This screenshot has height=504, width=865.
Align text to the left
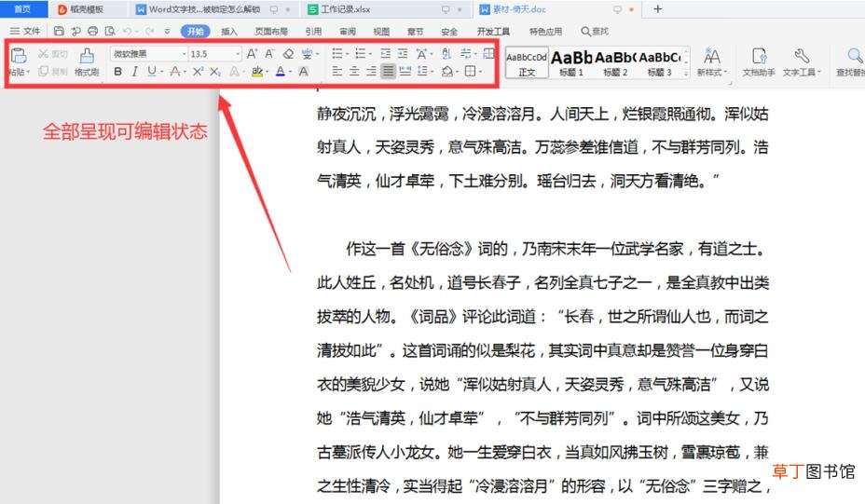[337, 71]
